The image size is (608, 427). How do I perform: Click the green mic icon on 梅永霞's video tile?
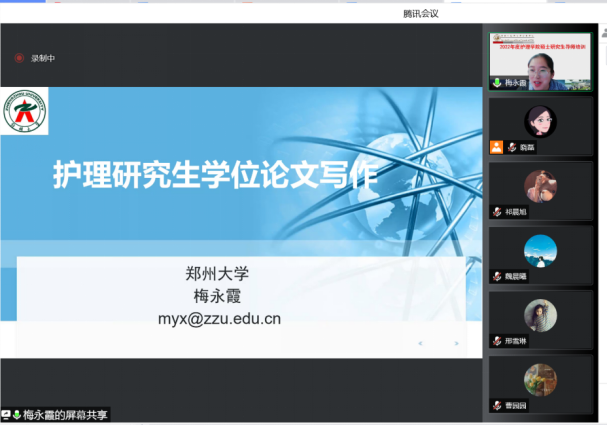coord(497,83)
